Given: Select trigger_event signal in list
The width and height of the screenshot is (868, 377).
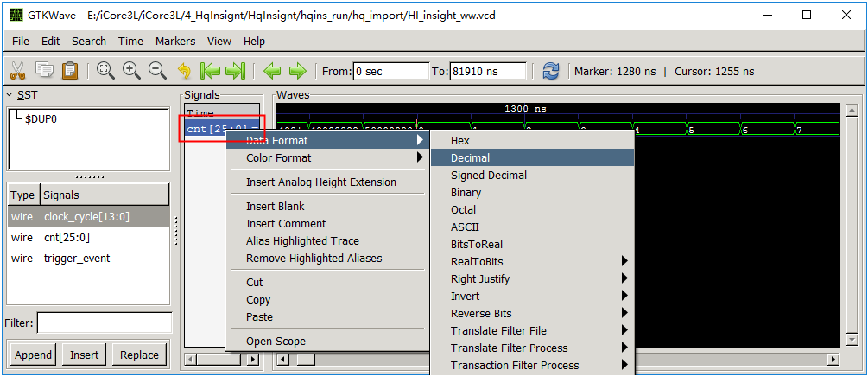Looking at the screenshot, I should (76, 258).
